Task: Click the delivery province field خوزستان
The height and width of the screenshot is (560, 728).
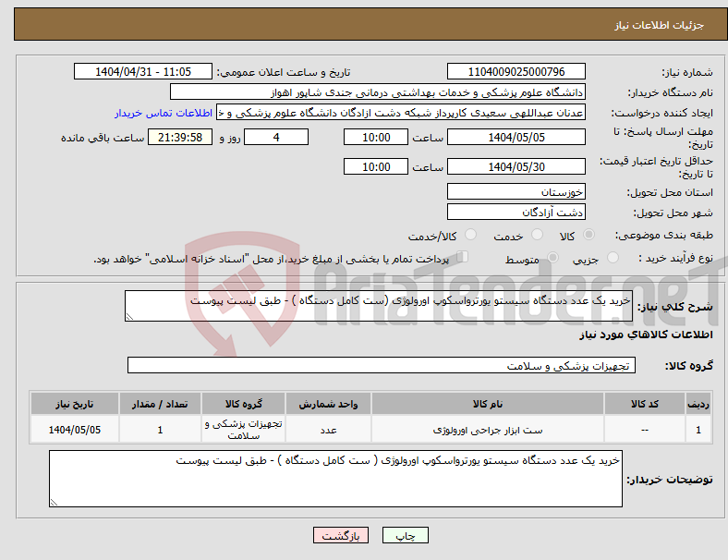Action: pos(516,191)
